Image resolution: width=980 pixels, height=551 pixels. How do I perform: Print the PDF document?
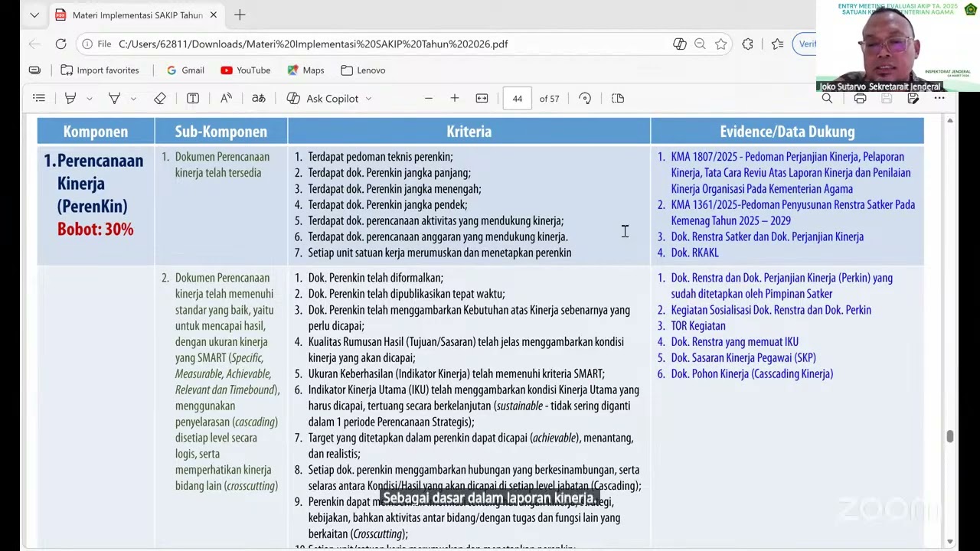(x=860, y=98)
